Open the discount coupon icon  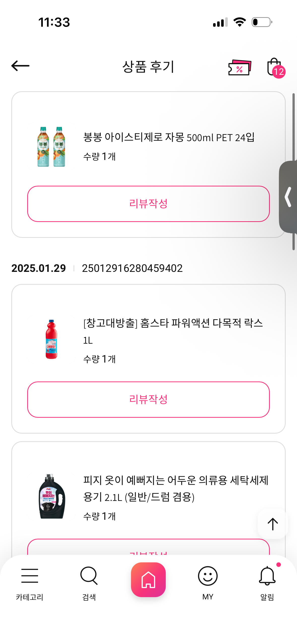coord(240,68)
